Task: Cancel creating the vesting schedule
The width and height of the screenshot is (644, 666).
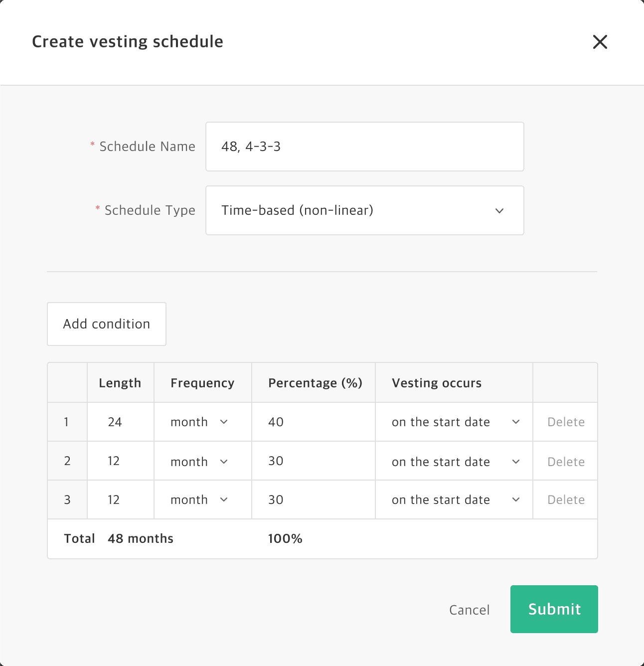Action: pyautogui.click(x=469, y=609)
